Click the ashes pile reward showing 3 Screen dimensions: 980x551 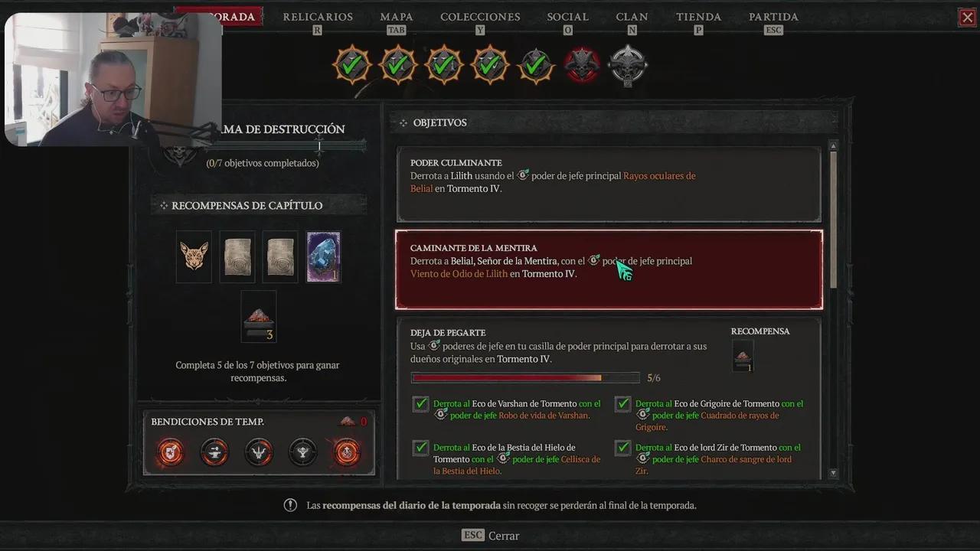259,317
